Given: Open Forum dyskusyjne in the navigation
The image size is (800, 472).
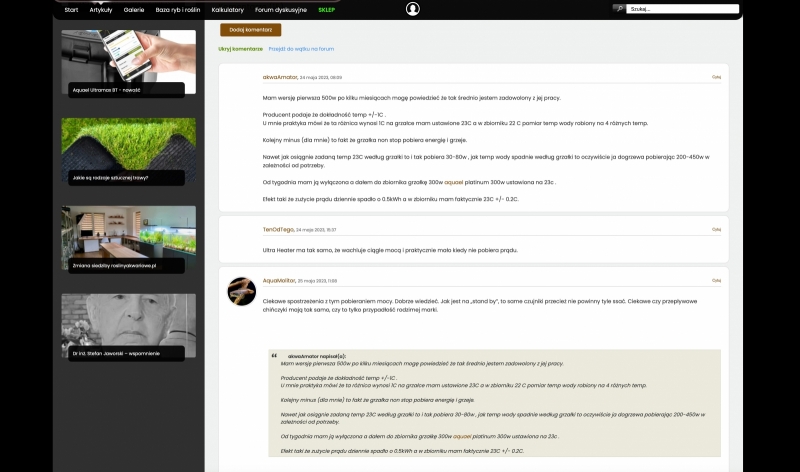Looking at the screenshot, I should click(281, 10).
